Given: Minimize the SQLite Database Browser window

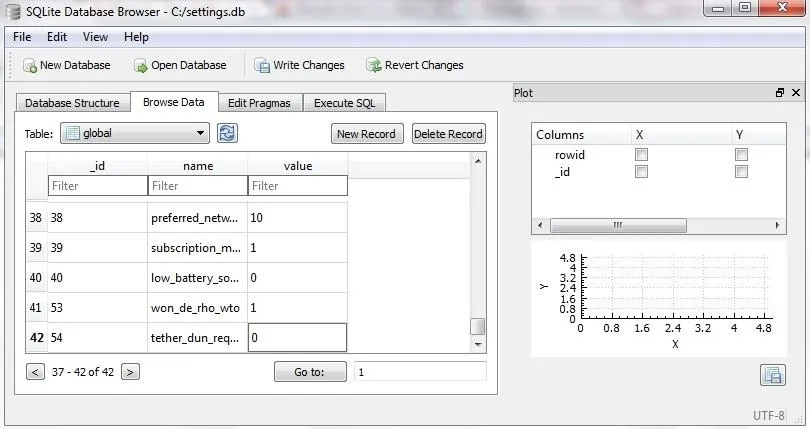Looking at the screenshot, I should [718, 8].
